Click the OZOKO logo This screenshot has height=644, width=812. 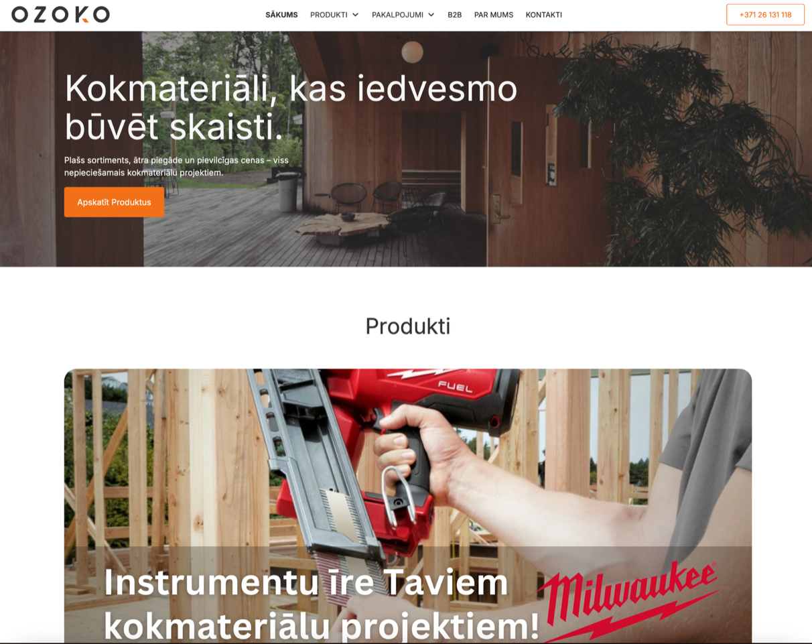click(60, 14)
